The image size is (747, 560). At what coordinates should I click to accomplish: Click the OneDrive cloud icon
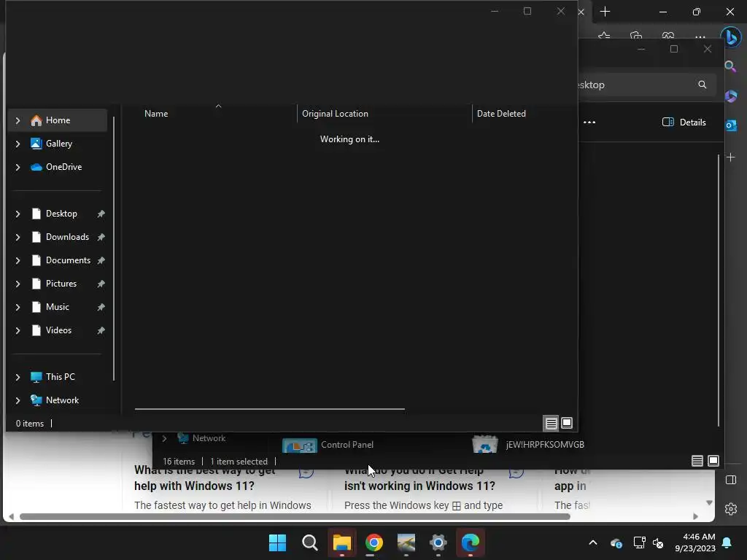pyautogui.click(x=36, y=167)
